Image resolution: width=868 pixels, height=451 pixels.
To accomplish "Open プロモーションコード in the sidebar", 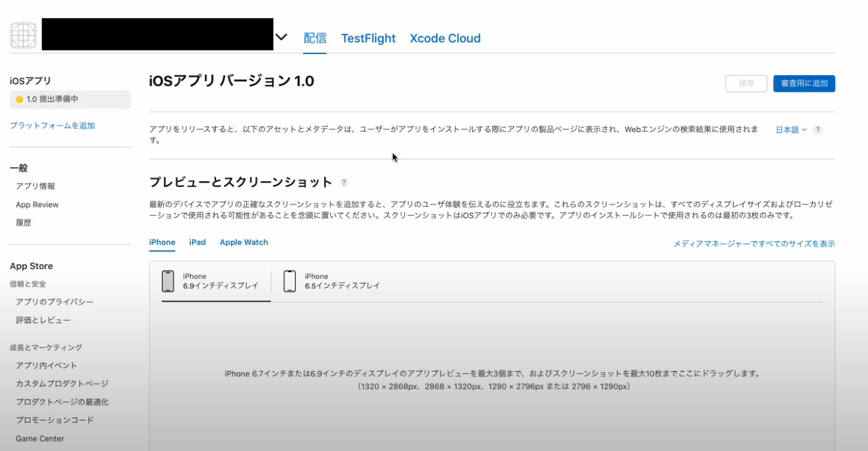I will point(55,420).
